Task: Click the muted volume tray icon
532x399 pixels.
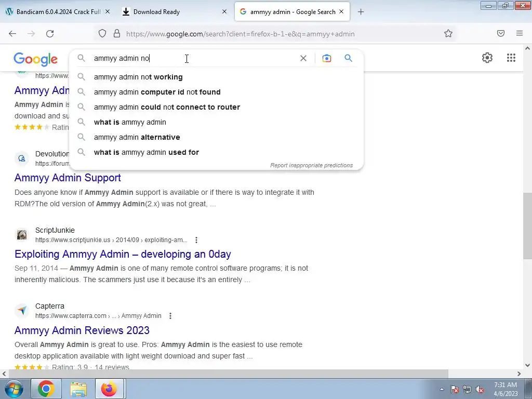Action: pos(480,389)
